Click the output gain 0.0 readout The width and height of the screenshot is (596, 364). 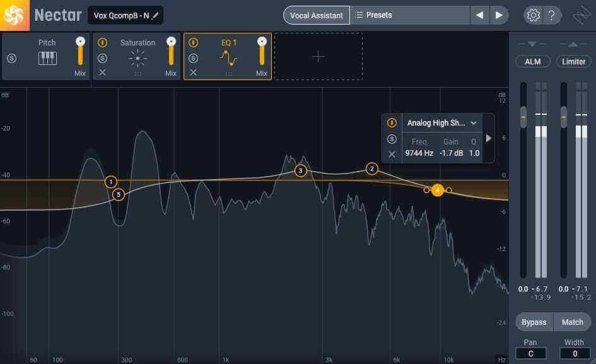(x=563, y=289)
